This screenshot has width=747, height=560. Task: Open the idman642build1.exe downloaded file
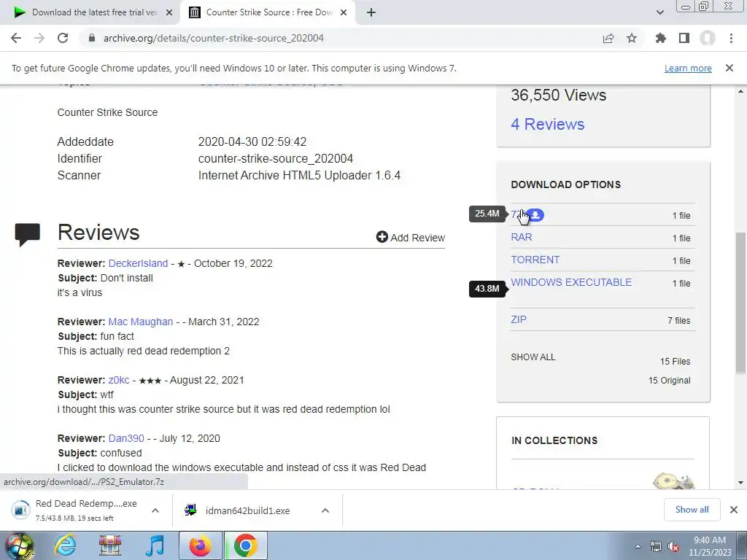point(248,511)
